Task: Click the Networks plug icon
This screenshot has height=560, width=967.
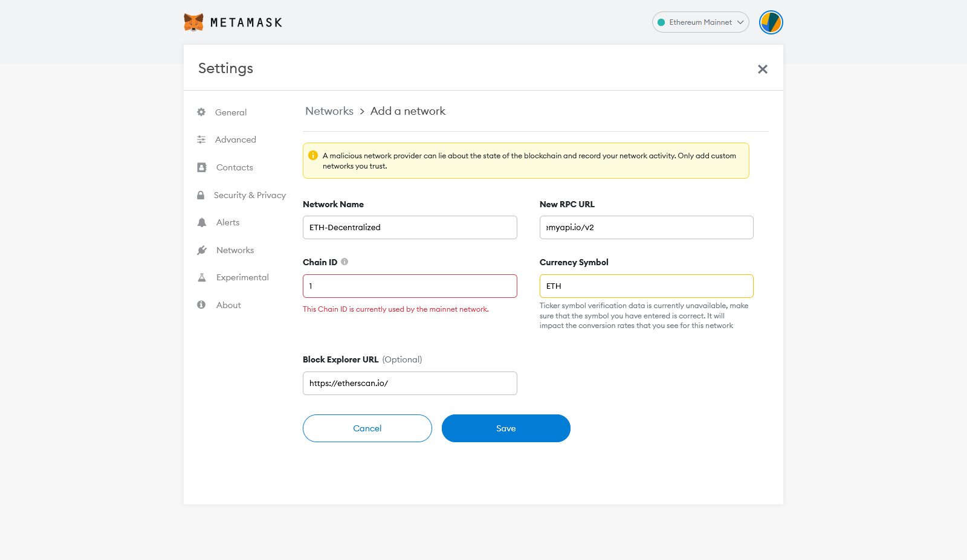Action: coord(202,250)
